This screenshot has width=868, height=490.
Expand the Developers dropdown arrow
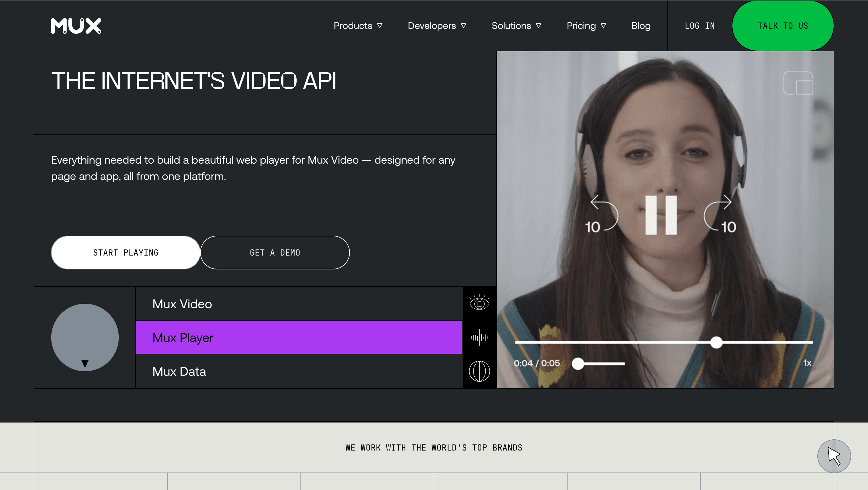pos(463,26)
